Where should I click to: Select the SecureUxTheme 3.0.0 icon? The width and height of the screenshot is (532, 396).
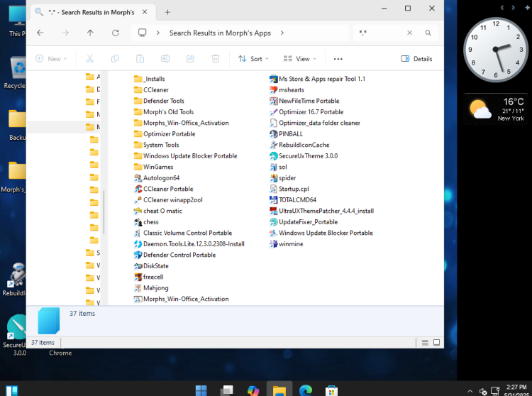click(274, 156)
